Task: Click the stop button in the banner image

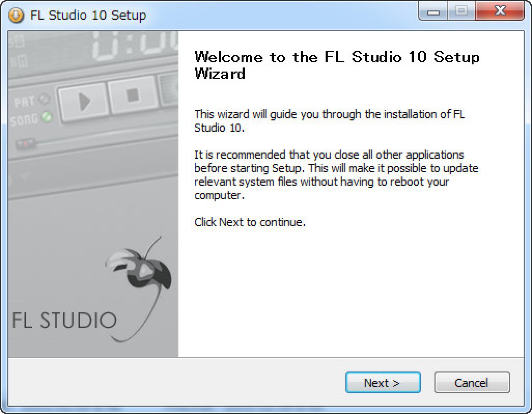Action: (x=133, y=95)
